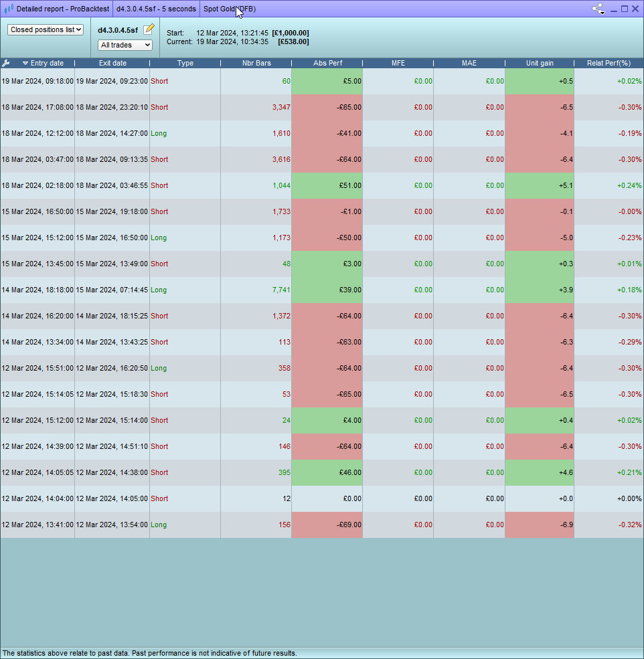Open the wrench column settings icon
The height and width of the screenshot is (659, 644).
pos(6,63)
